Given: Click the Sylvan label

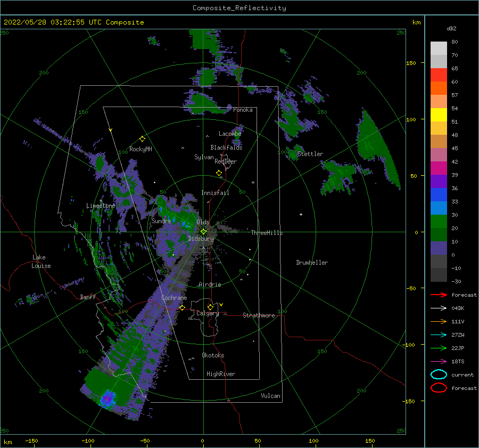Looking at the screenshot, I should (x=204, y=157).
